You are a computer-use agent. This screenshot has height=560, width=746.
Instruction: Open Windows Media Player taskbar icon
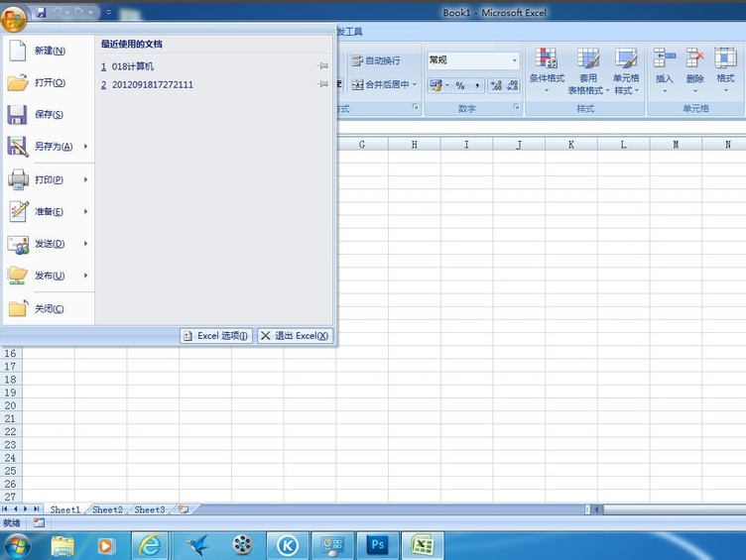coord(105,546)
